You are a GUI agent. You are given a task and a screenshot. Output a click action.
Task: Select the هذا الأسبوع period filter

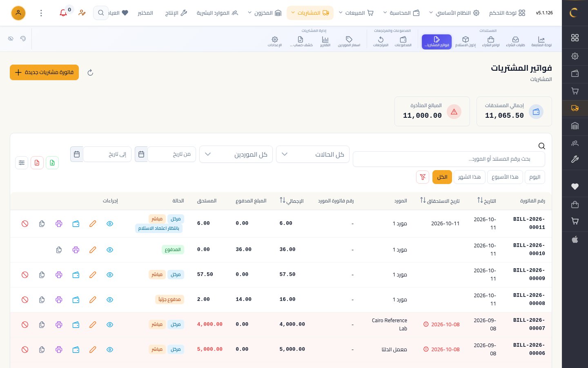[x=505, y=177]
